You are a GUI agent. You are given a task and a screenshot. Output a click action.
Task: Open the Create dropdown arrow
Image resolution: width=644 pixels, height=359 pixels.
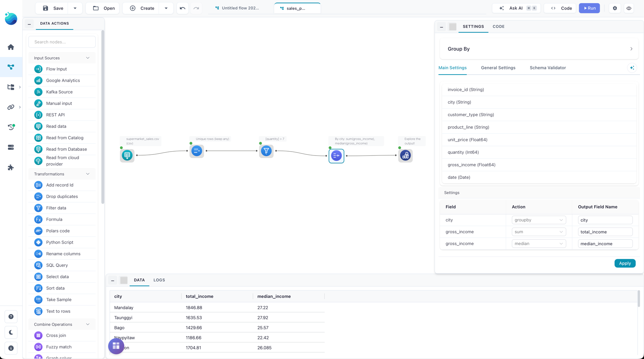pos(166,8)
